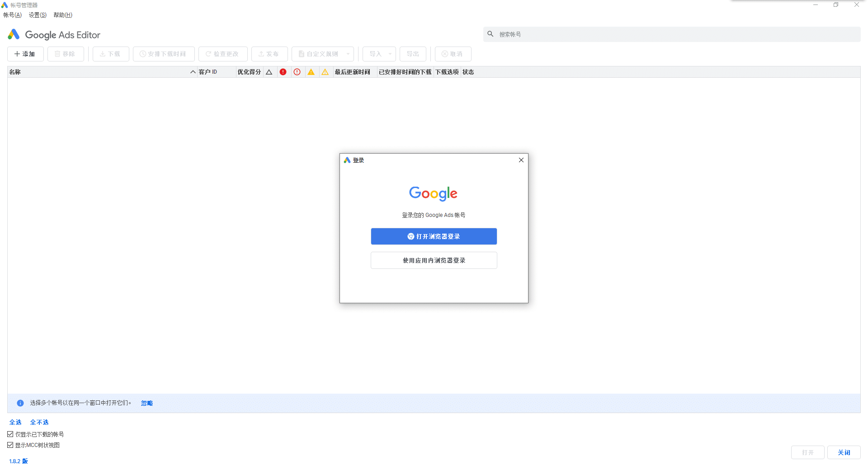Open the 设置(S) menu
Viewport: 868px width, 470px height.
38,15
